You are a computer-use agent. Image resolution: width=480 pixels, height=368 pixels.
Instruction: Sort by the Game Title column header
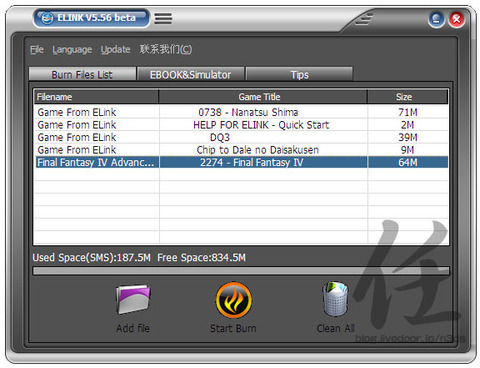click(x=263, y=97)
